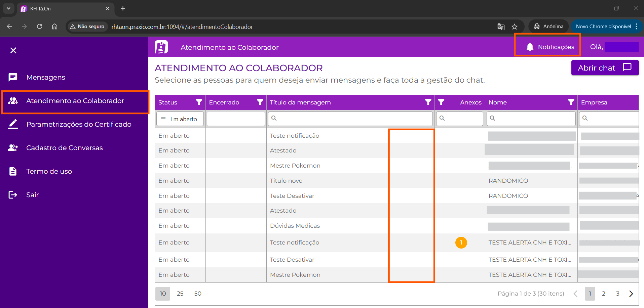
Task: Select page 1 in pagination
Action: [590, 294]
